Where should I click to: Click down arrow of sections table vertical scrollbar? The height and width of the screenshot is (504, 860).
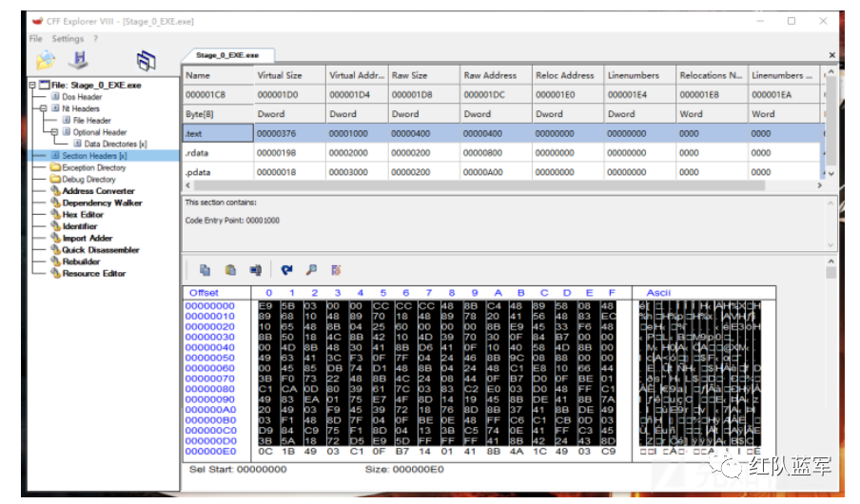click(x=831, y=173)
